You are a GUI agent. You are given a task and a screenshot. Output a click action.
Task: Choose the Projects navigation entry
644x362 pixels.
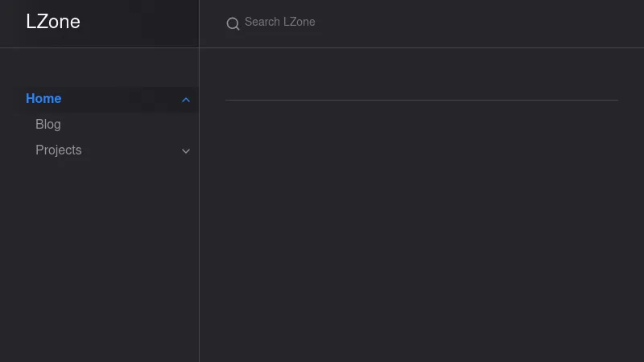pyautogui.click(x=59, y=150)
